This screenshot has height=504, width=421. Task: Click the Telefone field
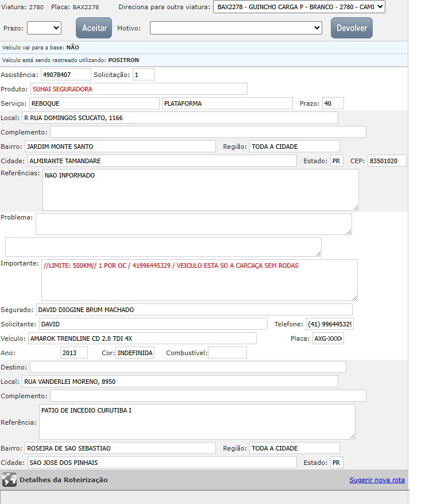330,324
